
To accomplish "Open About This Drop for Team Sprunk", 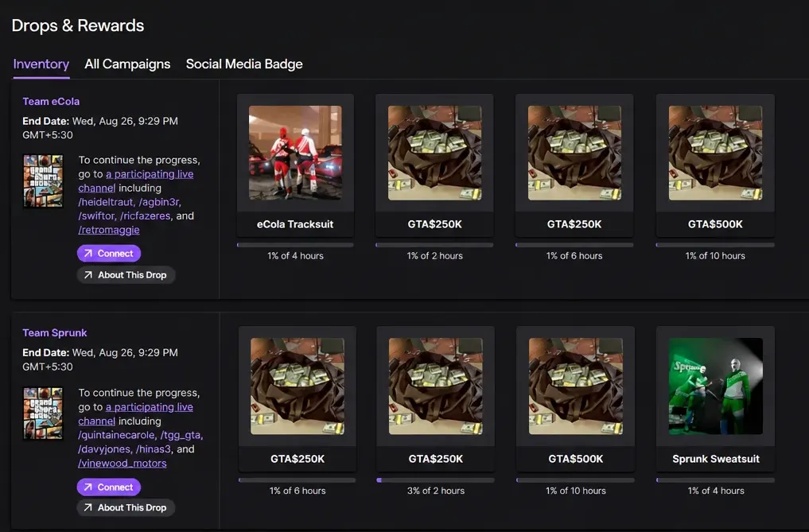I will 126,508.
